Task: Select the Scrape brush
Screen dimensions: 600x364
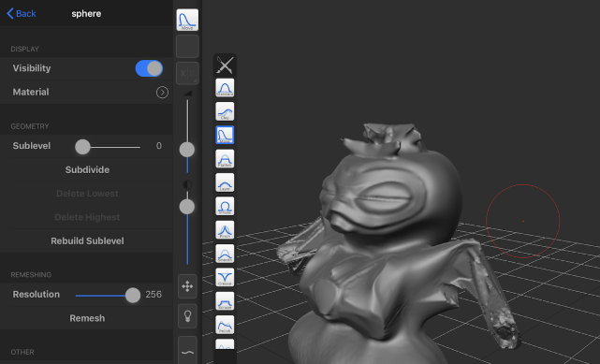Action: (x=225, y=301)
